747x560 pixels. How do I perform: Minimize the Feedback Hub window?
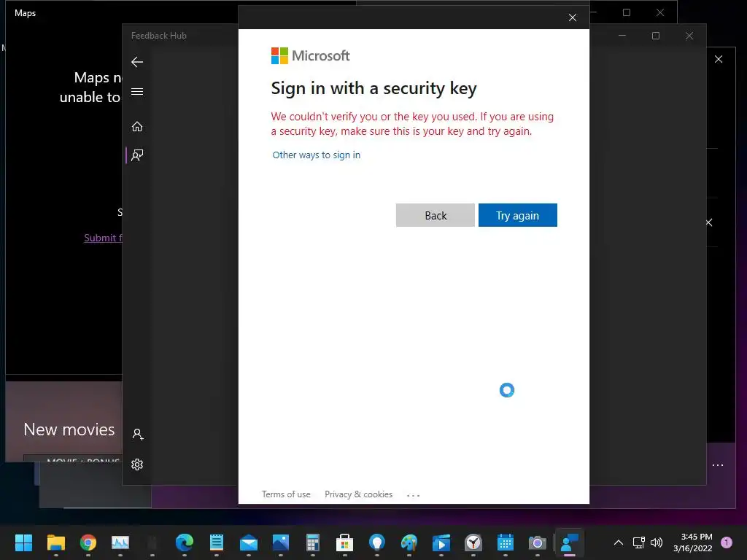(622, 36)
